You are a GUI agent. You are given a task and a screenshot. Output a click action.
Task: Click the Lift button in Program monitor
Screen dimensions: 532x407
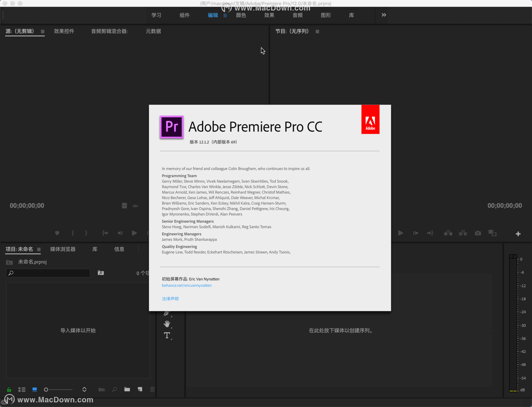point(448,233)
